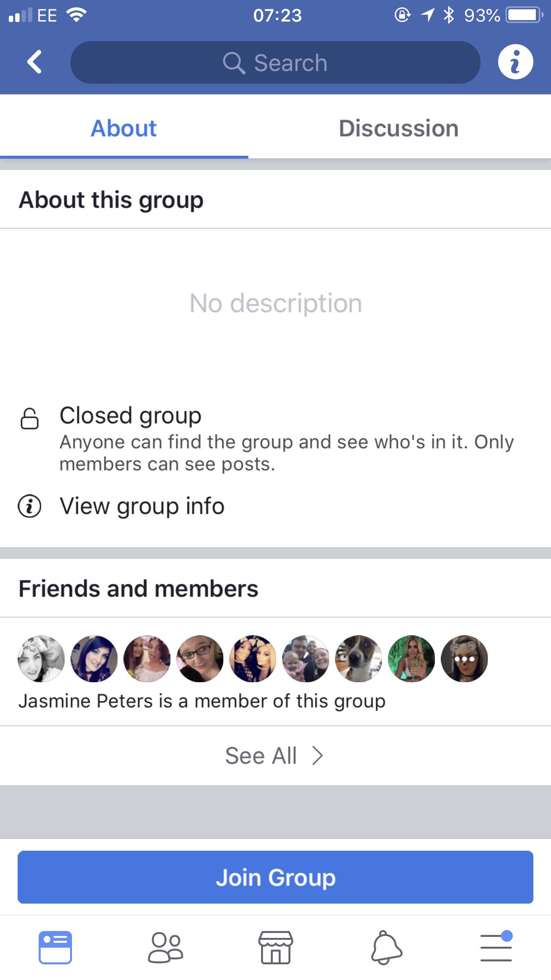Screen dimensions: 551x980
Task: Tap the info icon beside View group info
Action: (x=29, y=506)
